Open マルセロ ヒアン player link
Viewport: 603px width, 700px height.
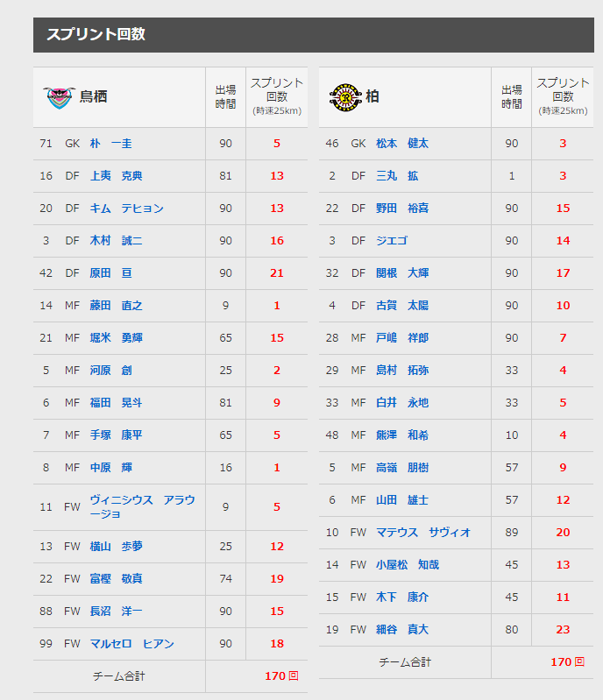[x=132, y=644]
